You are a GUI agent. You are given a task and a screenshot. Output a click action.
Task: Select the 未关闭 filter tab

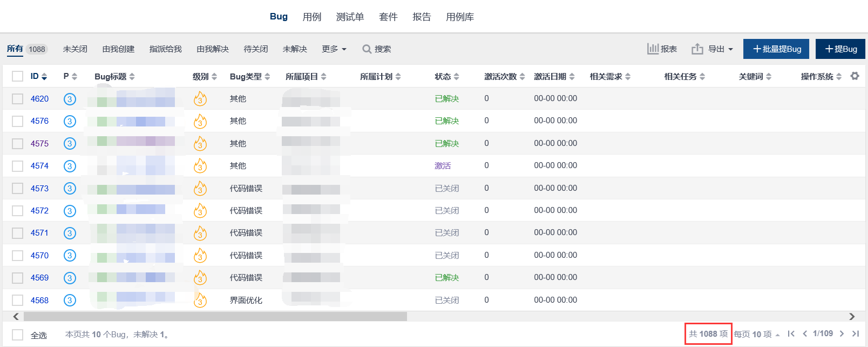(75, 49)
